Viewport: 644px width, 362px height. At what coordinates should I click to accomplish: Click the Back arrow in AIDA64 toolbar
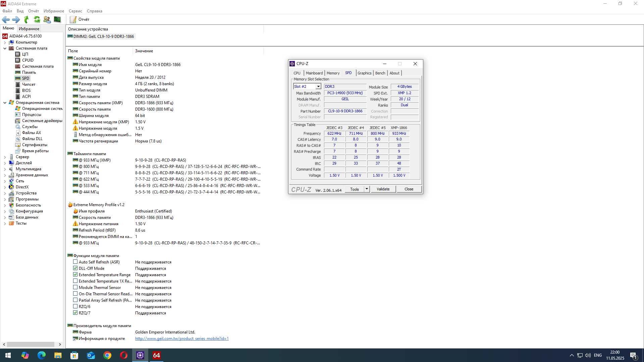pos(6,19)
